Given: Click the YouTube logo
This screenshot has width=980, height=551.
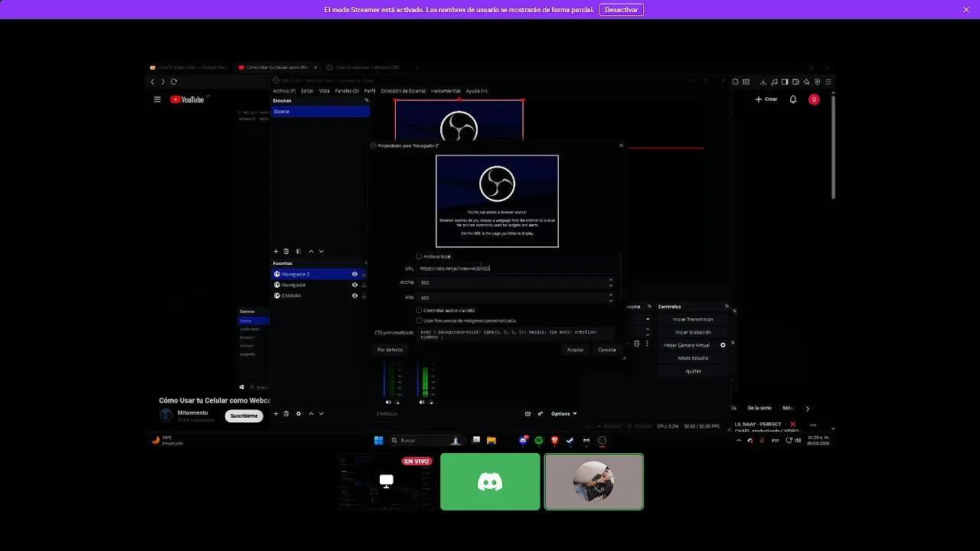Looking at the screenshot, I should tap(188, 99).
